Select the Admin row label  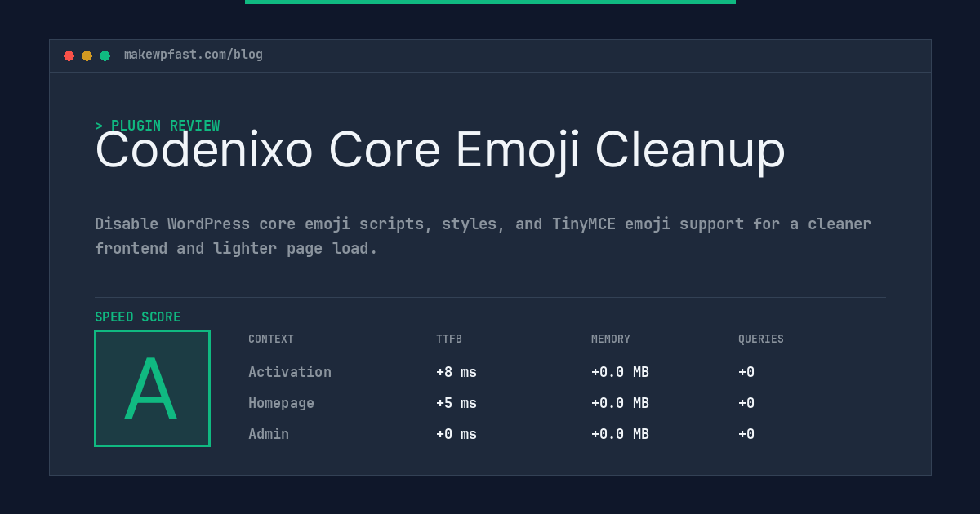click(x=269, y=434)
